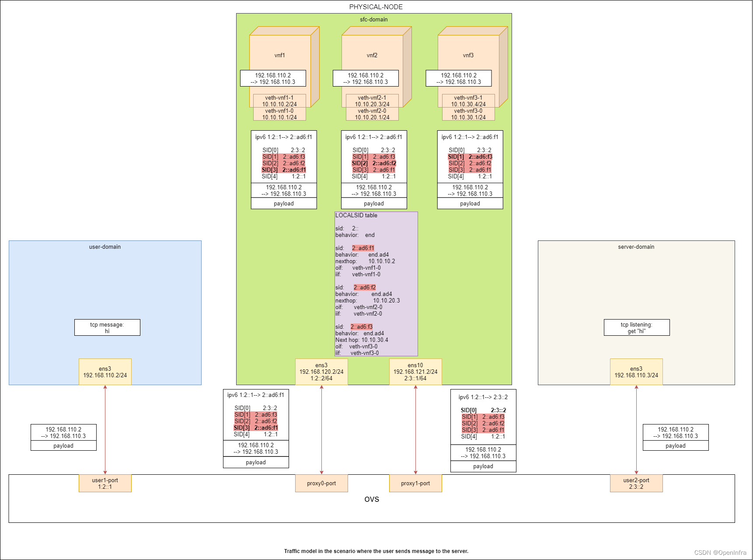Click the PHYSICAL-NODE title
This screenshot has width=753, height=560.
(376, 7)
